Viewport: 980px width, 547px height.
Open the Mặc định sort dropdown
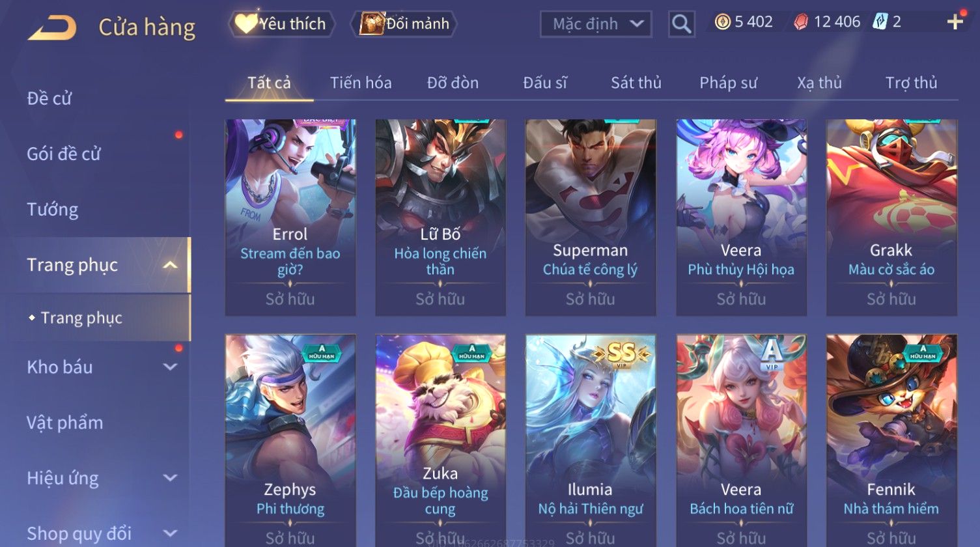596,25
